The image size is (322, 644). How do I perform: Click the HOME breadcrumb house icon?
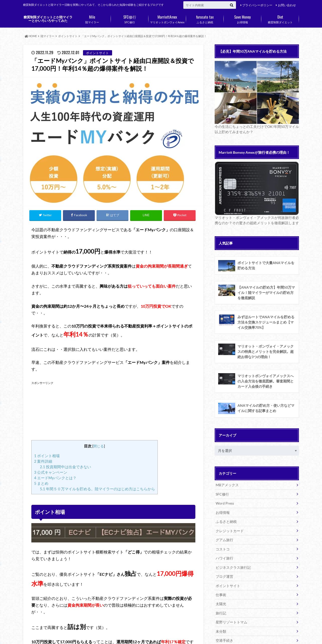point(26,36)
